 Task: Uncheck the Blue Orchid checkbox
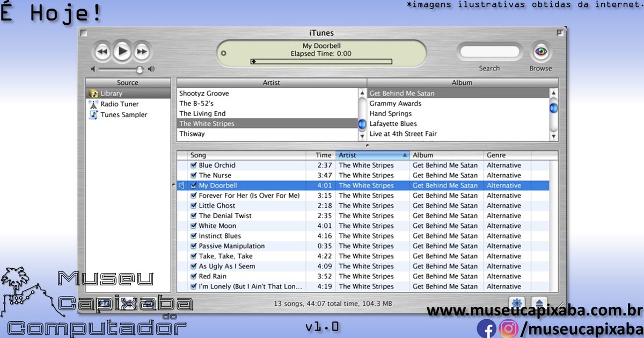pos(194,165)
